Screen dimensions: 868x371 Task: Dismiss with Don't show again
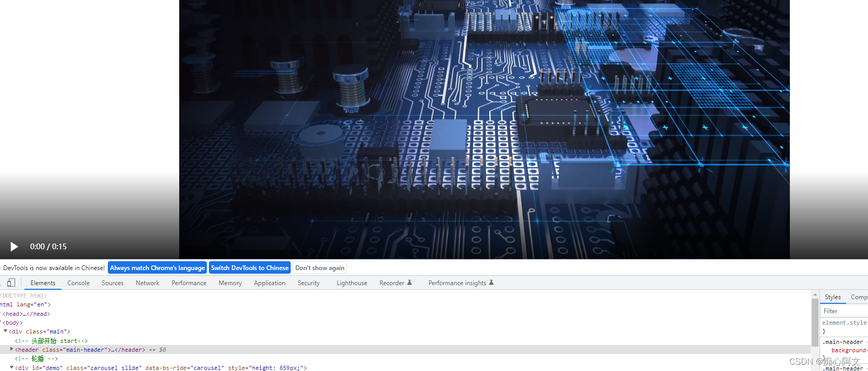point(320,267)
